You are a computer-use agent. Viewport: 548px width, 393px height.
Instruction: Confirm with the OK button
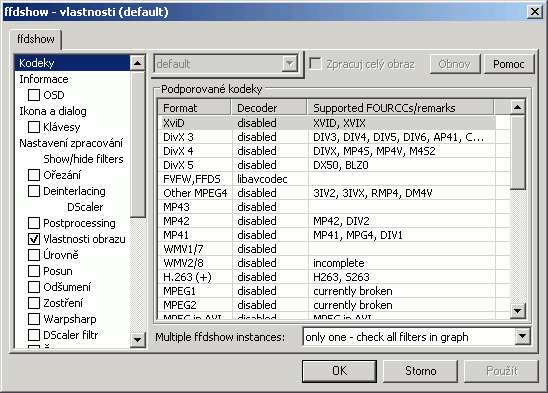pyautogui.click(x=339, y=371)
